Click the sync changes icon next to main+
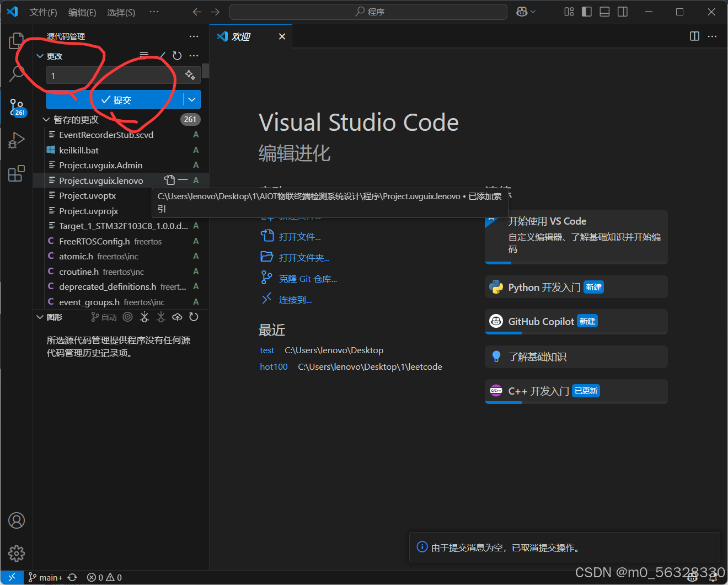Viewport: 728px width, 585px height. coord(72,577)
